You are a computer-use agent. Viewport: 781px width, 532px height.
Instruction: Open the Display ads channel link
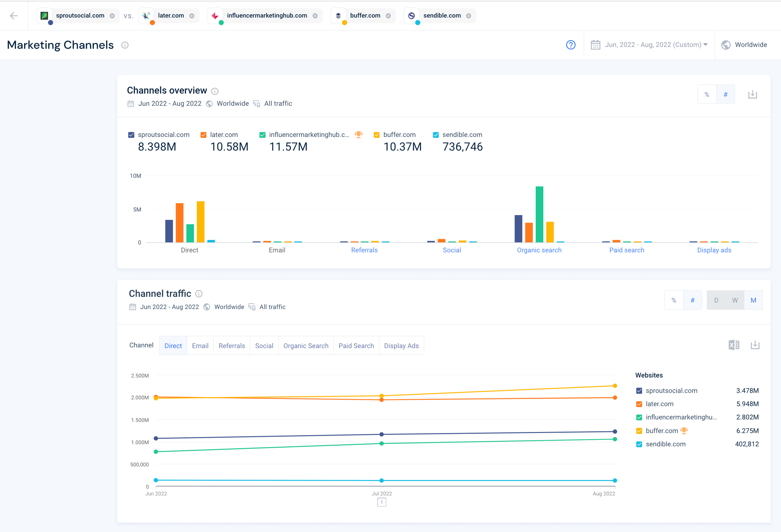[714, 250]
